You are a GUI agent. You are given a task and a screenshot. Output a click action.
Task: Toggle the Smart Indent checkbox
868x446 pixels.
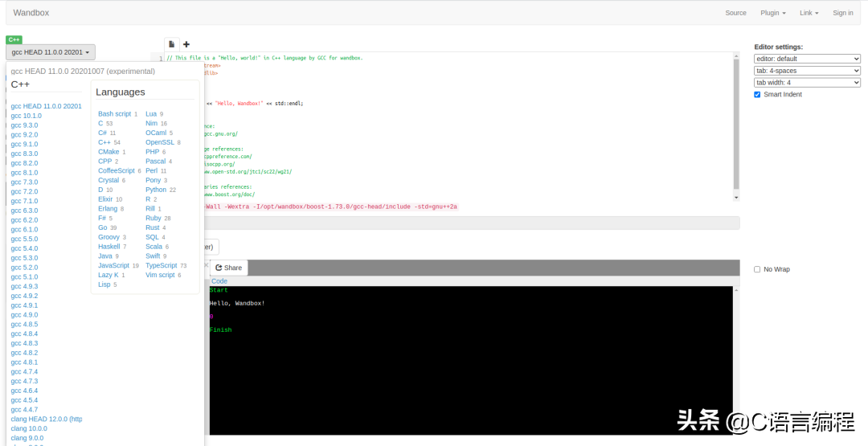757,95
